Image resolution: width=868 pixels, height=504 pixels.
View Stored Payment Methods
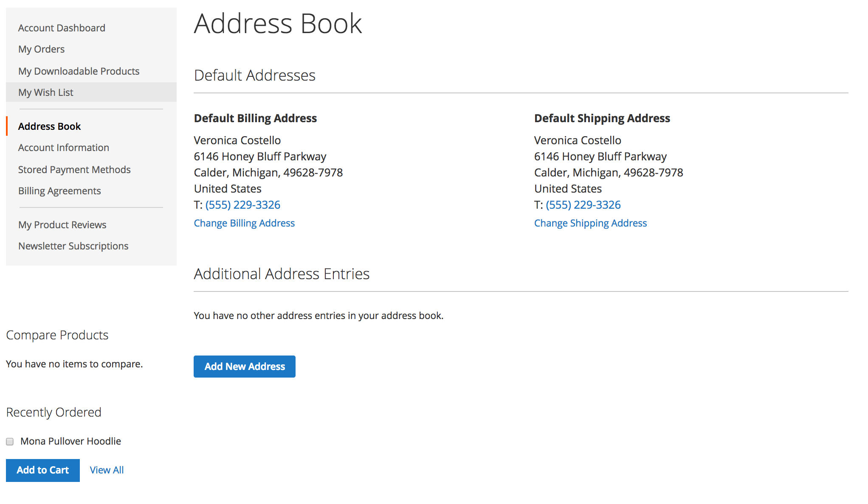point(74,169)
